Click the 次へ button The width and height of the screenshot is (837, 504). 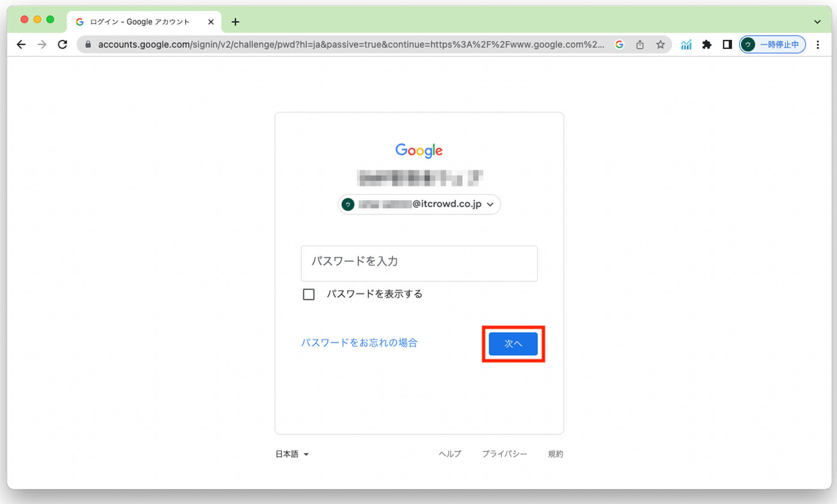[513, 344]
